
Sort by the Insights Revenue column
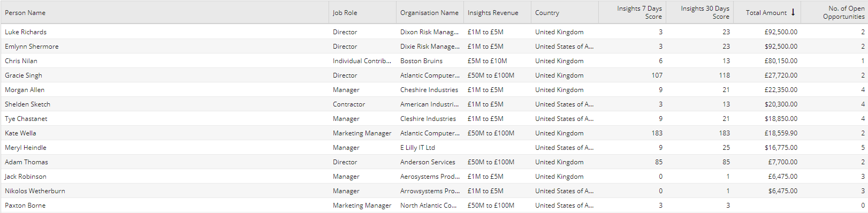493,12
